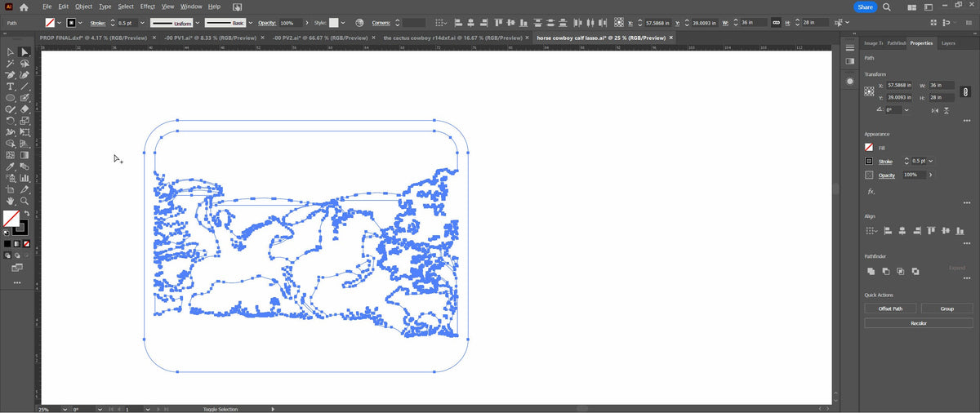
Task: Open the Window menu
Action: 191,7
